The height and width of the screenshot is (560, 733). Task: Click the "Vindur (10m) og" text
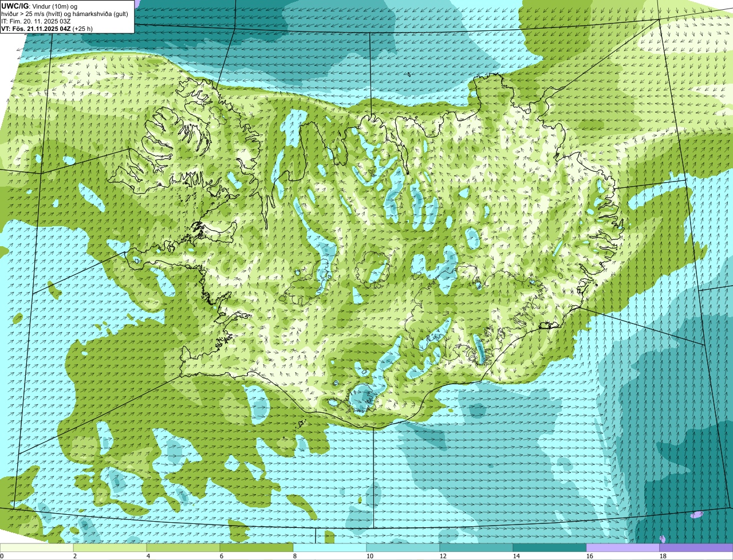point(54,6)
